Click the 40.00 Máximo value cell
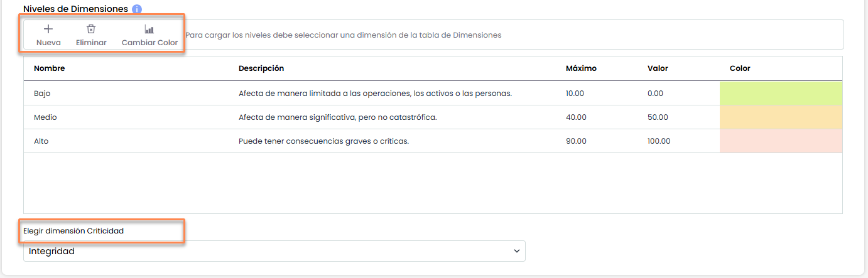This screenshot has width=868, height=278. pos(576,117)
